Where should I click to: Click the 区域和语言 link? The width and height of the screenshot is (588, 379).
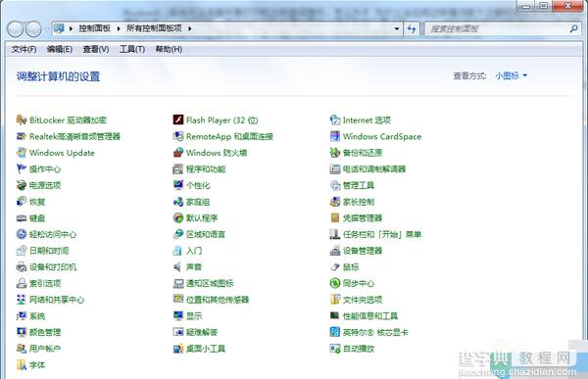pyautogui.click(x=206, y=234)
